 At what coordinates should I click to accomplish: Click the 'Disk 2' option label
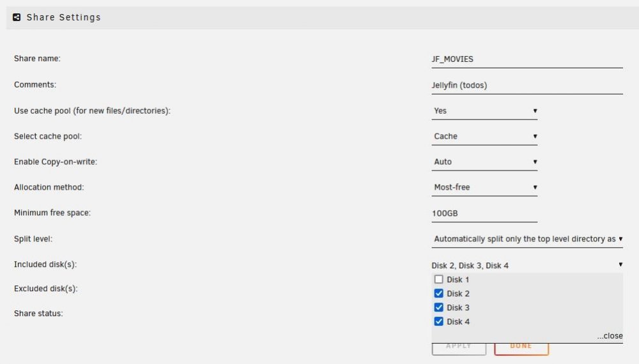(x=458, y=294)
